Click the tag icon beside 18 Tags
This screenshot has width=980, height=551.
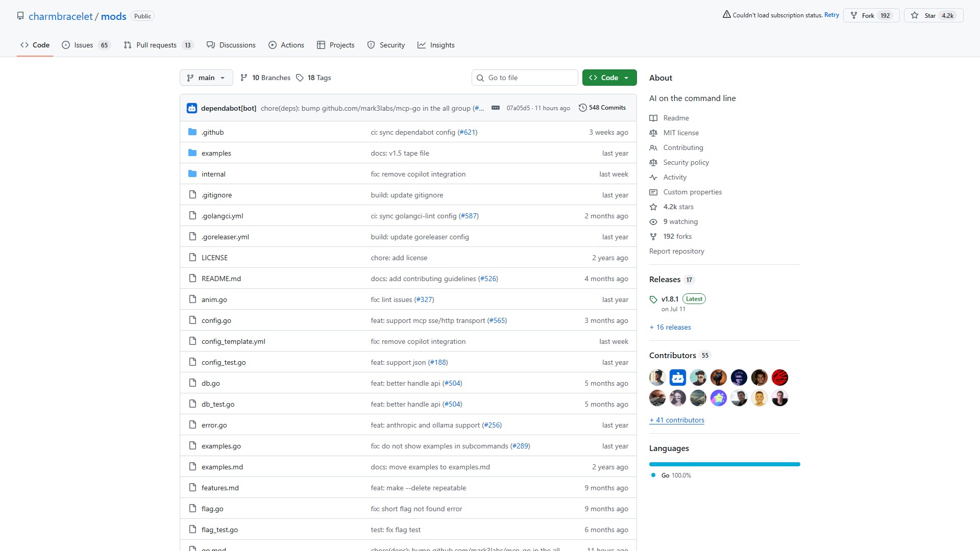[300, 78]
